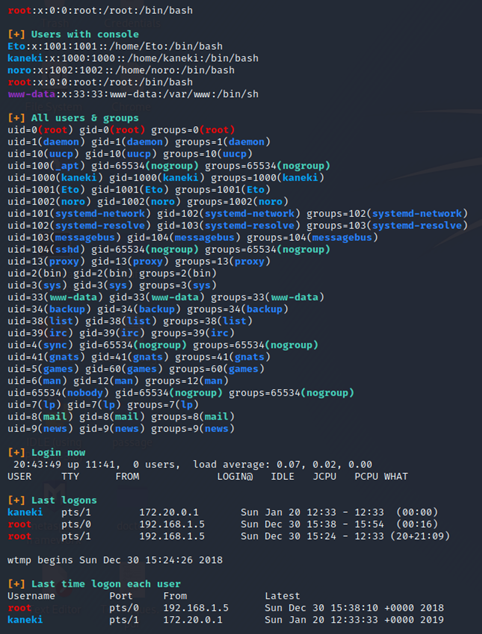Click the uid=103(messagebus) line
Screen dimensions: 482x634
click(x=192, y=237)
